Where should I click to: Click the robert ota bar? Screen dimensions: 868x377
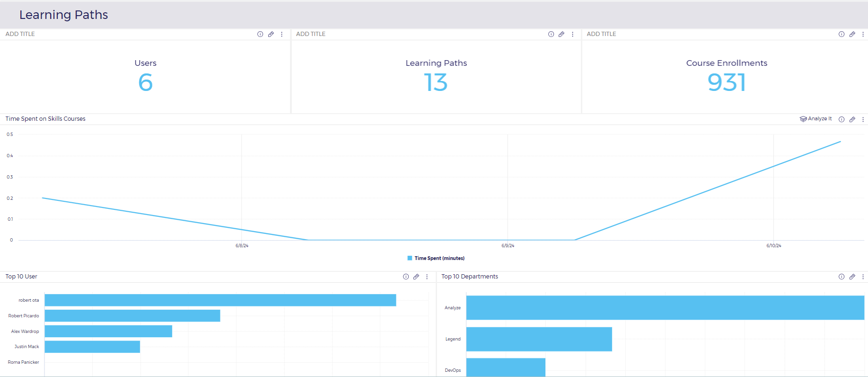click(220, 300)
